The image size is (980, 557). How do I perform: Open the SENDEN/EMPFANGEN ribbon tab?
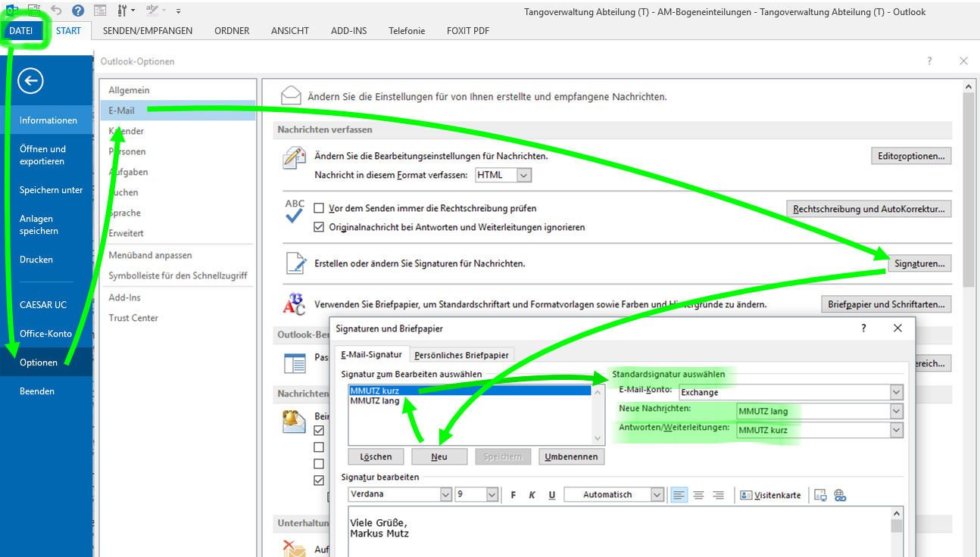[x=148, y=31]
